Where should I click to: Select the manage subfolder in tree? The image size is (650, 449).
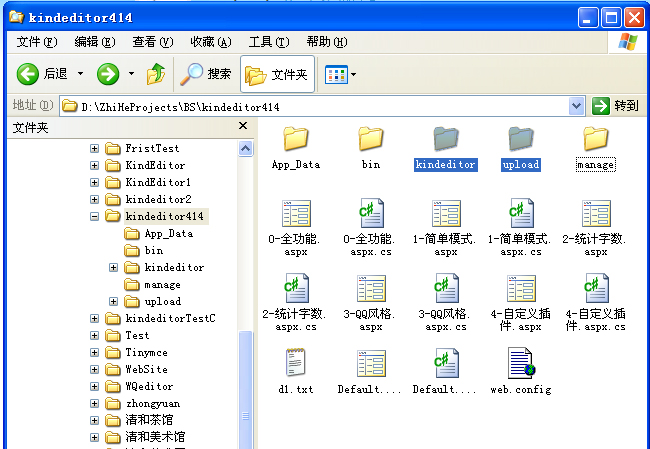(153, 284)
